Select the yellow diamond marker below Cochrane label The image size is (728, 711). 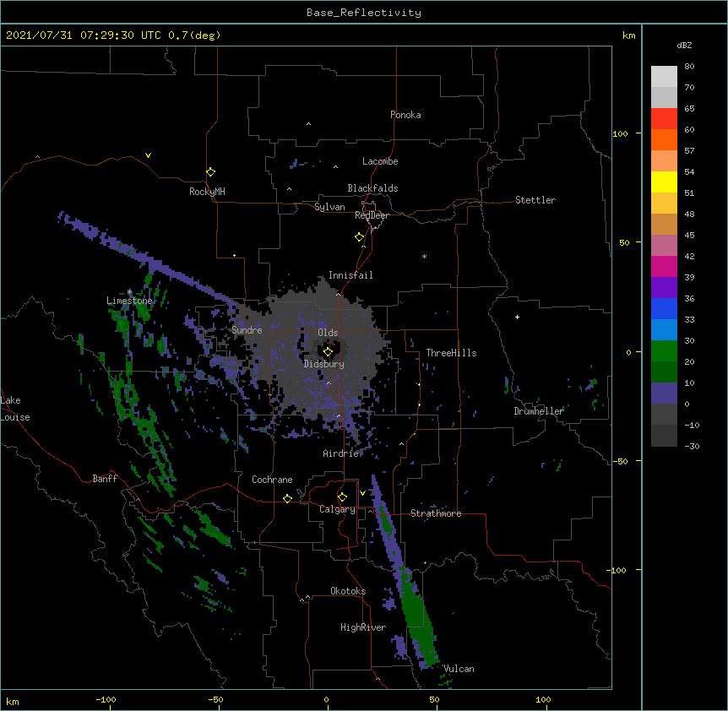point(287,498)
